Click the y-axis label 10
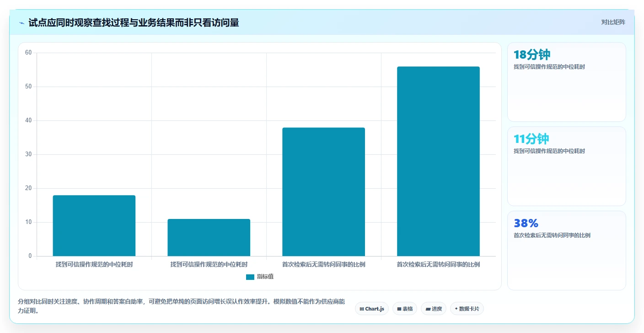The image size is (644, 333). [x=28, y=222]
